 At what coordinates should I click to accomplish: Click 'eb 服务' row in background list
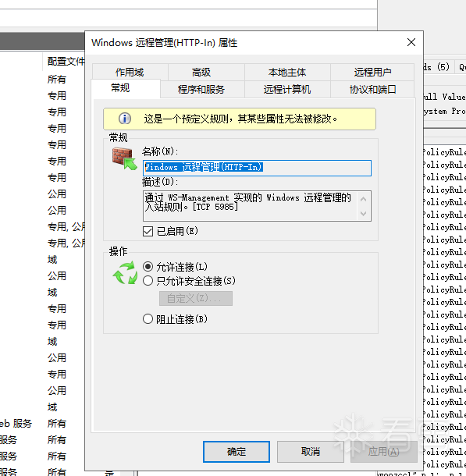coord(16,423)
